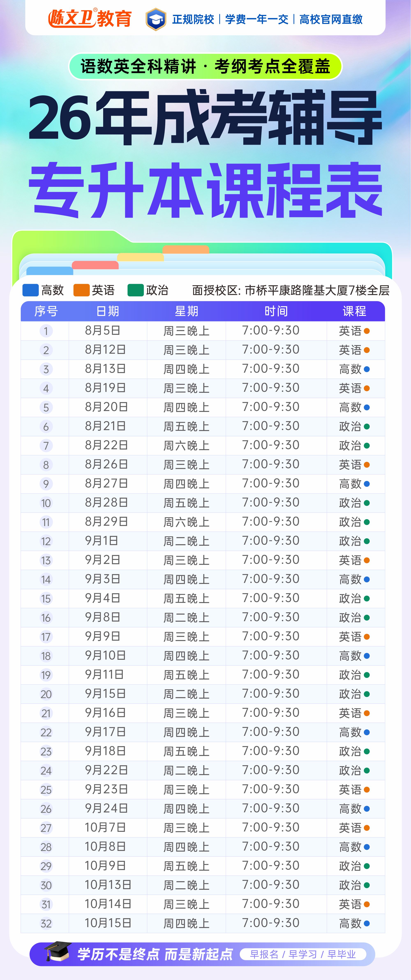
Task: Click the number 16 circle in 序号 column
Action: pyautogui.click(x=46, y=617)
